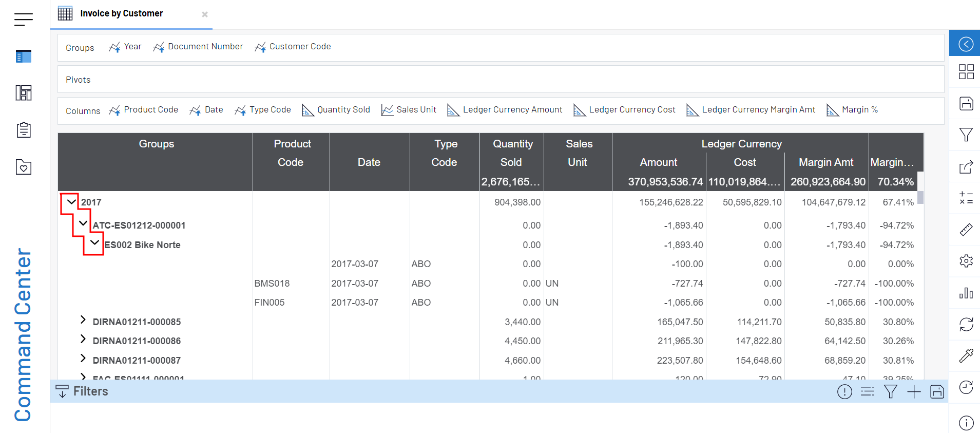Click the bar chart icon
The width and height of the screenshot is (980, 433).
pos(966,293)
